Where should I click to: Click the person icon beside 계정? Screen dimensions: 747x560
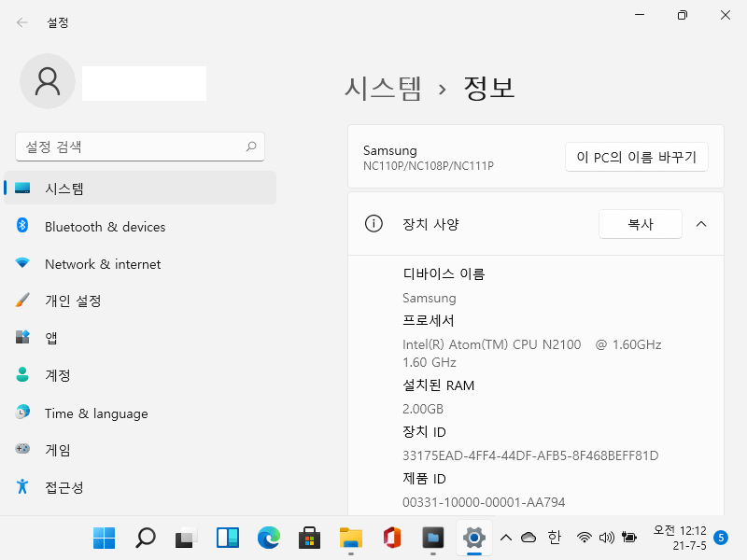[x=22, y=374]
